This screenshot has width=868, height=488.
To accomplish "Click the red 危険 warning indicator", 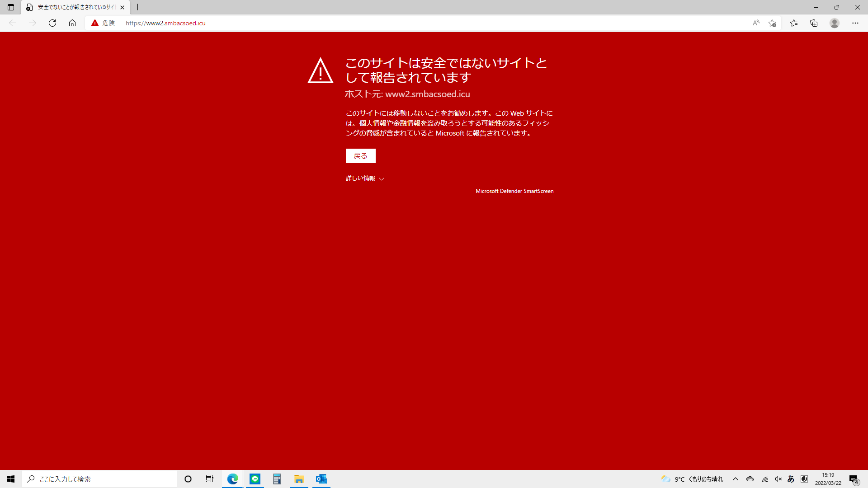I will click(103, 23).
